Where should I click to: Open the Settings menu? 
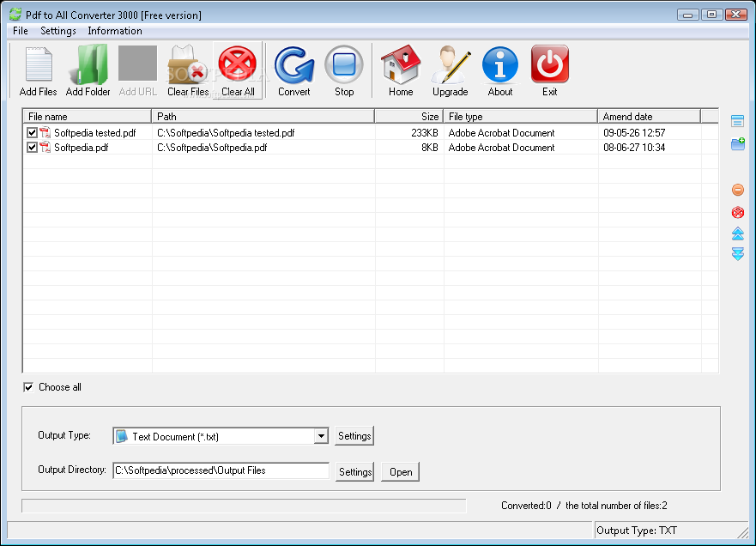(x=57, y=31)
